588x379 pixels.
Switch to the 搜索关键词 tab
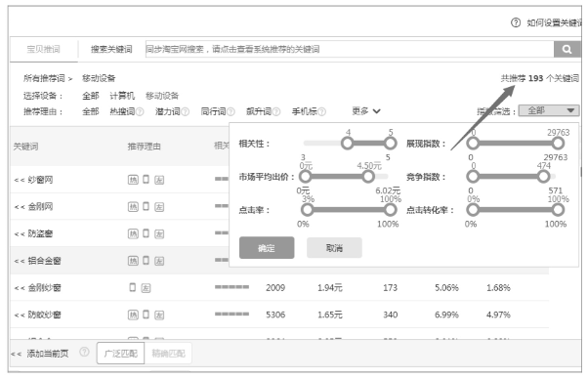coord(111,50)
